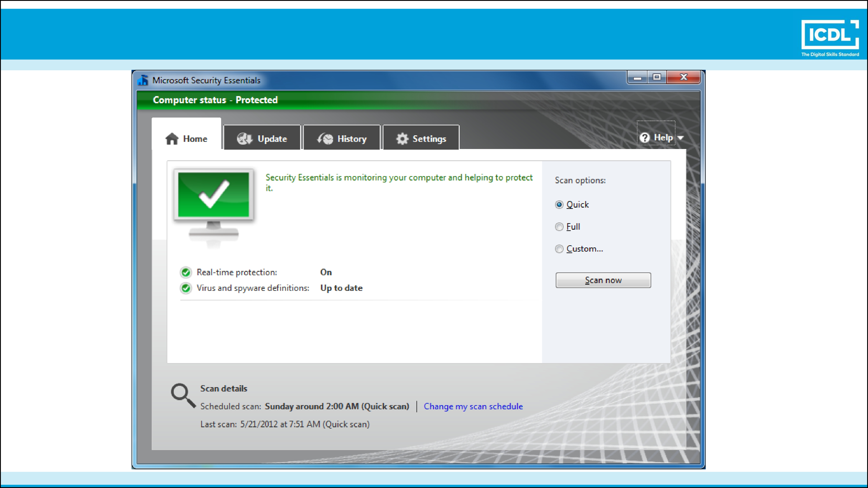Select the Full scan radio option
This screenshot has width=868, height=488.
tap(559, 227)
